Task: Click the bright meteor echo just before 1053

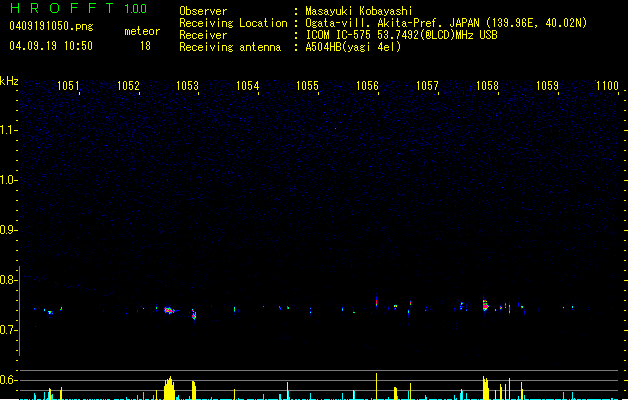Action: pos(169,310)
